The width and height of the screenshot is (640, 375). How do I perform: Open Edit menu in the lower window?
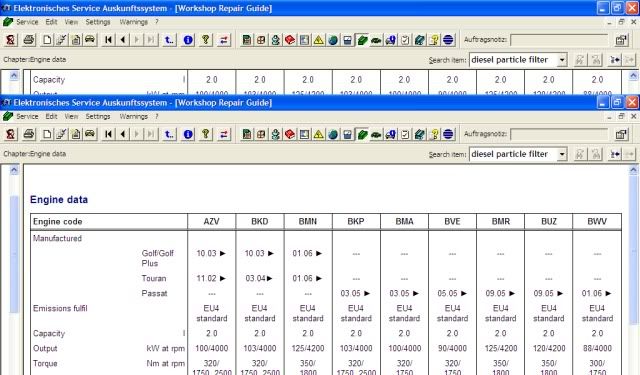[51, 116]
